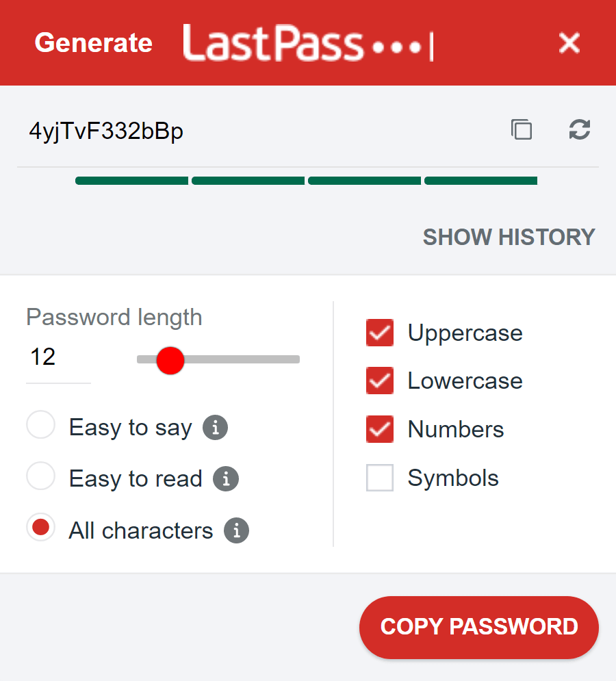Open the Easy to read info tooltip
The height and width of the screenshot is (681, 616).
point(225,478)
